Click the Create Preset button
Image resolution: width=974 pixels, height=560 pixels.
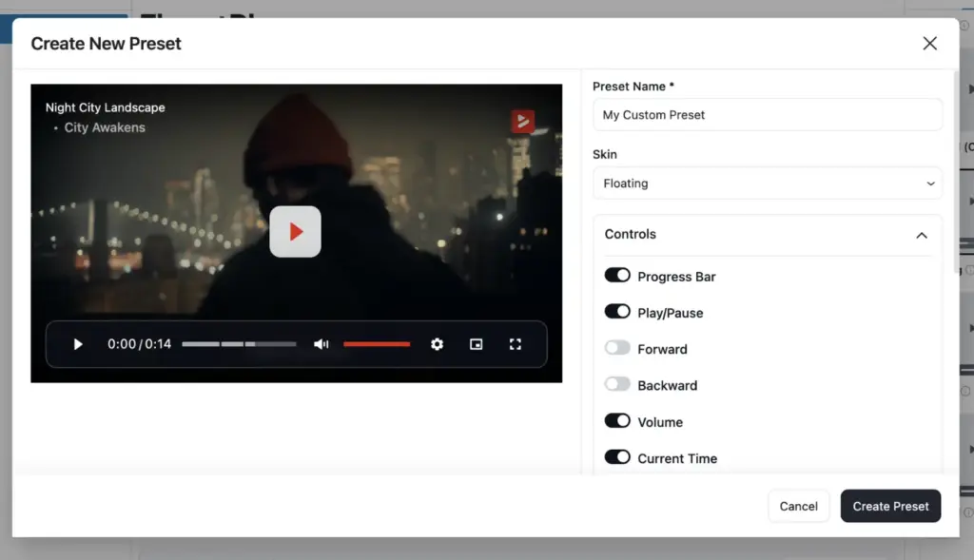point(890,506)
